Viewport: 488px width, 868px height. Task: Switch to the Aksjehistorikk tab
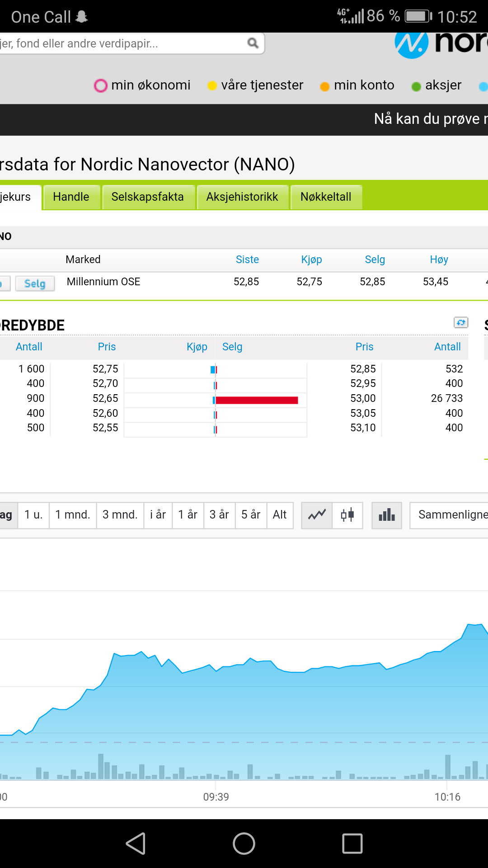coord(243,197)
